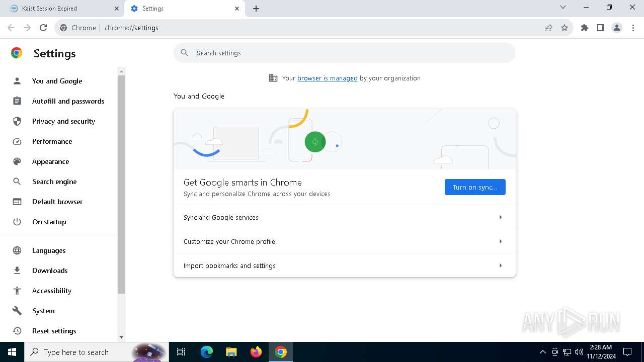Close the Settings tab
The image size is (644, 362).
point(237,9)
